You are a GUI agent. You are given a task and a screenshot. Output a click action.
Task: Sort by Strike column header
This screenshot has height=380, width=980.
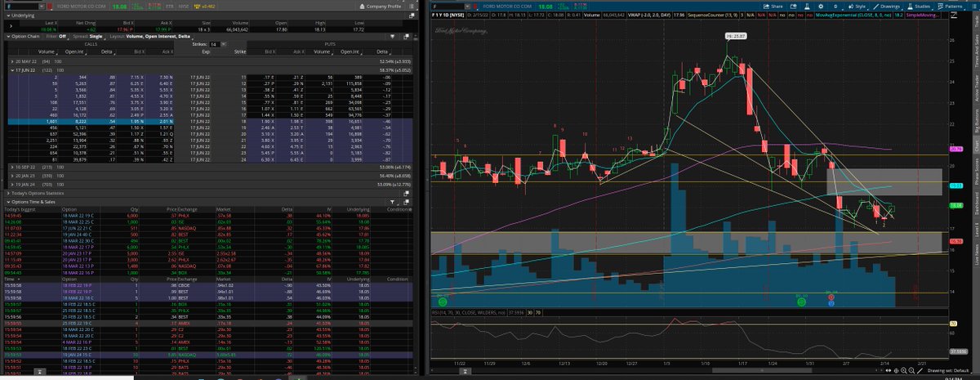point(241,51)
